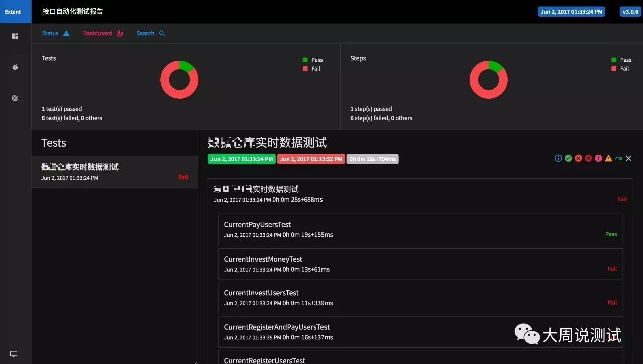Open the tests view grid icon in sidebar
This screenshot has height=364, width=643.
pyautogui.click(x=15, y=36)
